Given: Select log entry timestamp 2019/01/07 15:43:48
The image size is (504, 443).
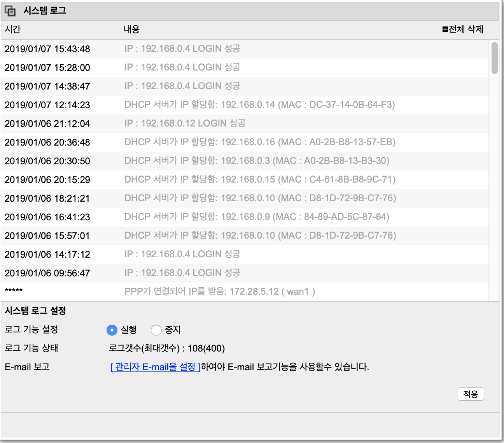Looking at the screenshot, I should [47, 49].
